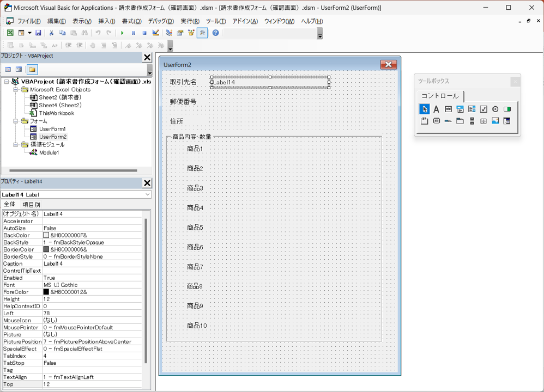The height and width of the screenshot is (392, 544).
Task: Open the 挿入(I) menu
Action: tap(106, 21)
